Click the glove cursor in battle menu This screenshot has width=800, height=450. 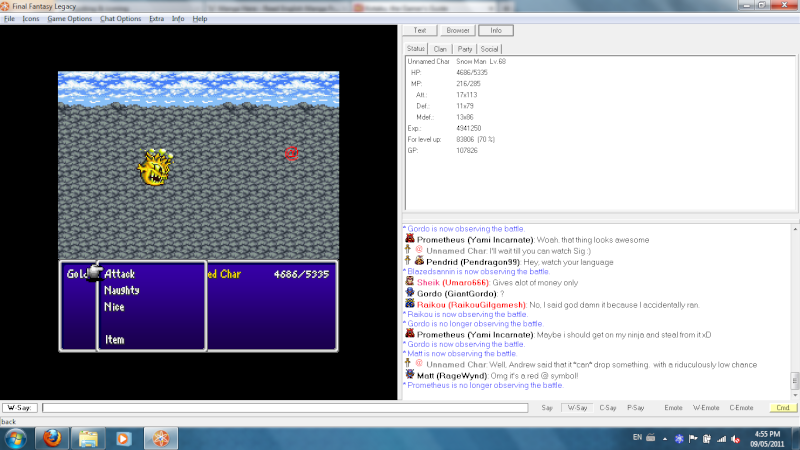[94, 272]
